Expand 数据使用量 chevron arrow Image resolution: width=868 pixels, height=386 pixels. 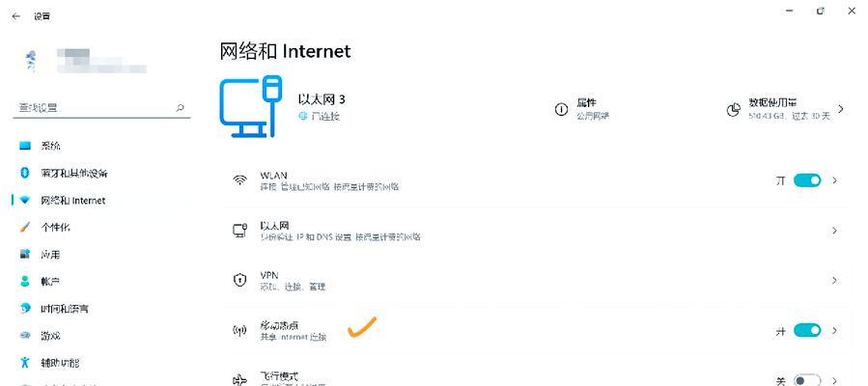pyautogui.click(x=841, y=109)
